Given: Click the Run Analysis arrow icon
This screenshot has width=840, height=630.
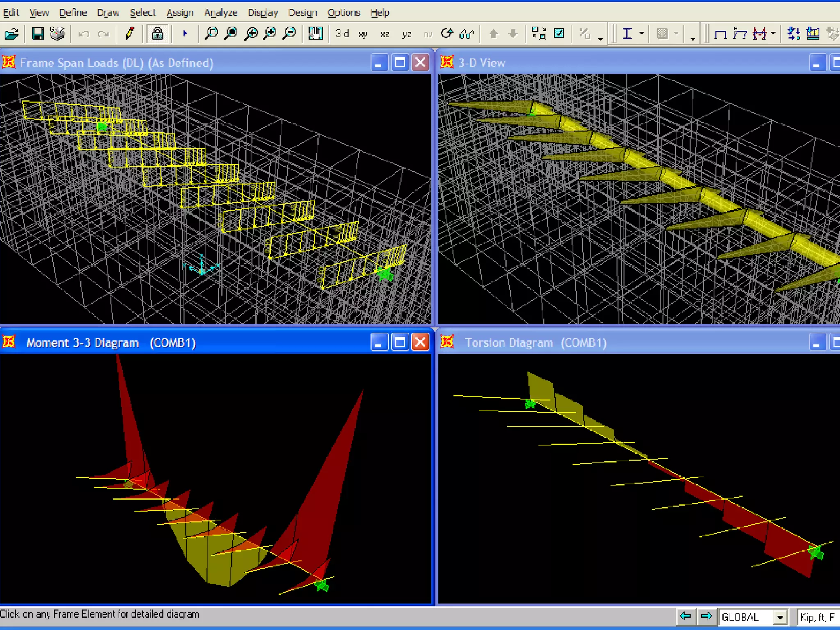Looking at the screenshot, I should click(185, 34).
